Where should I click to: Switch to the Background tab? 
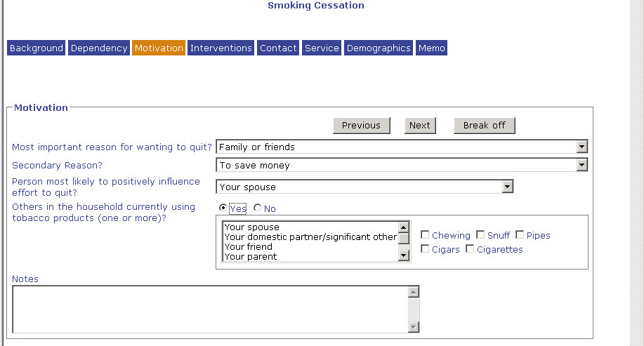coord(36,48)
